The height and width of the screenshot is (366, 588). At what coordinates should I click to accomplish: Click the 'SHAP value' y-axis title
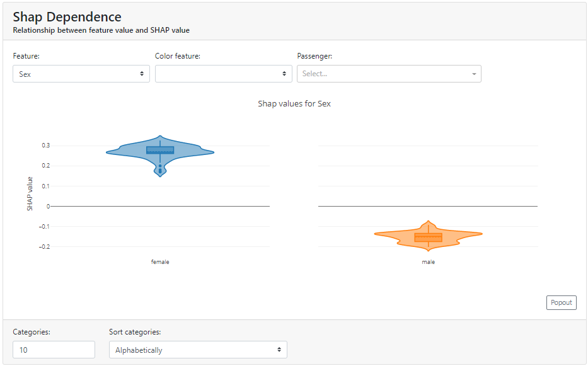30,193
